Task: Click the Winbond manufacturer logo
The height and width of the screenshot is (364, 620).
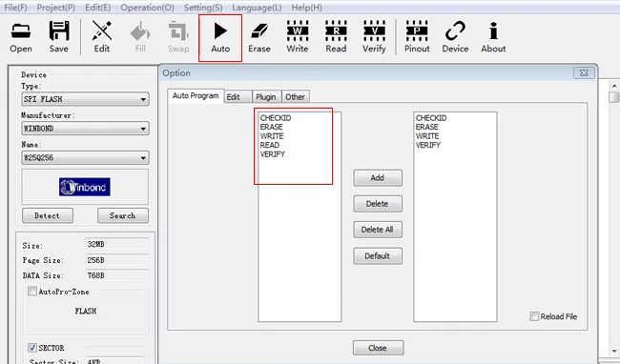Action: point(85,187)
